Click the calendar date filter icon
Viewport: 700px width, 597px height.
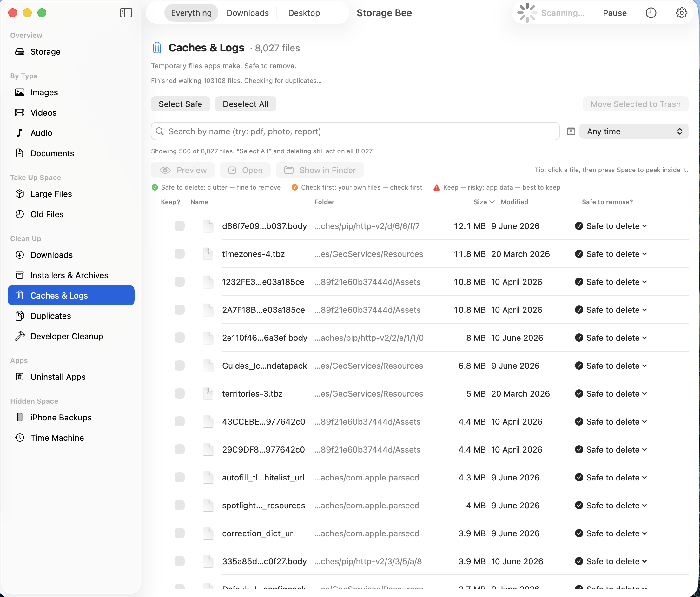tap(571, 131)
